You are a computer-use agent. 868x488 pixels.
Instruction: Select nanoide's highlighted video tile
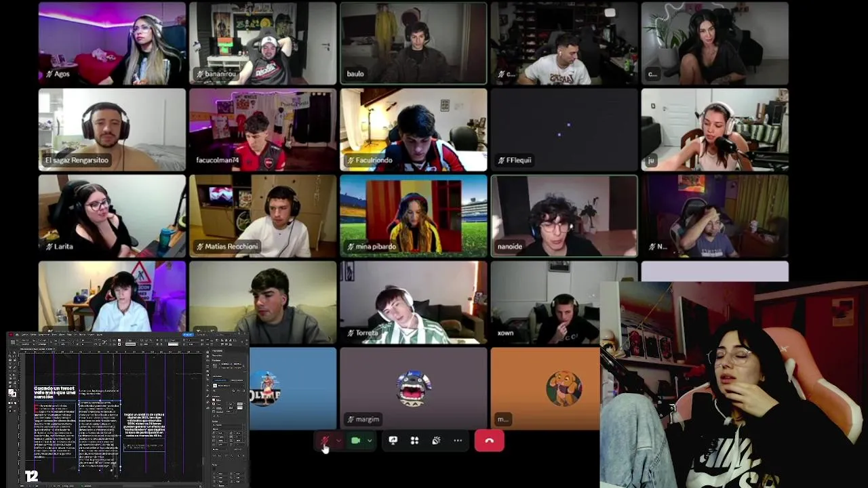click(564, 216)
